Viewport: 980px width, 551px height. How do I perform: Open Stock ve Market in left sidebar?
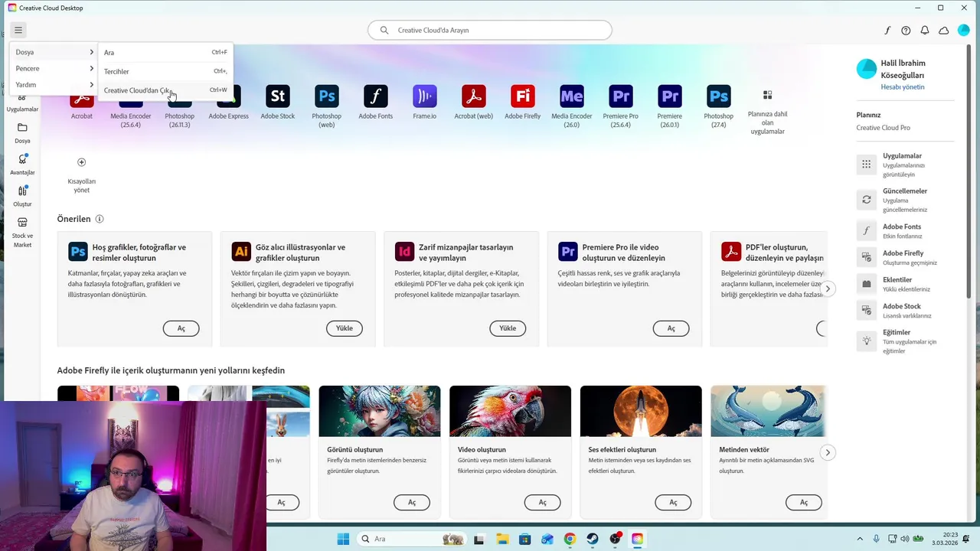tap(22, 232)
